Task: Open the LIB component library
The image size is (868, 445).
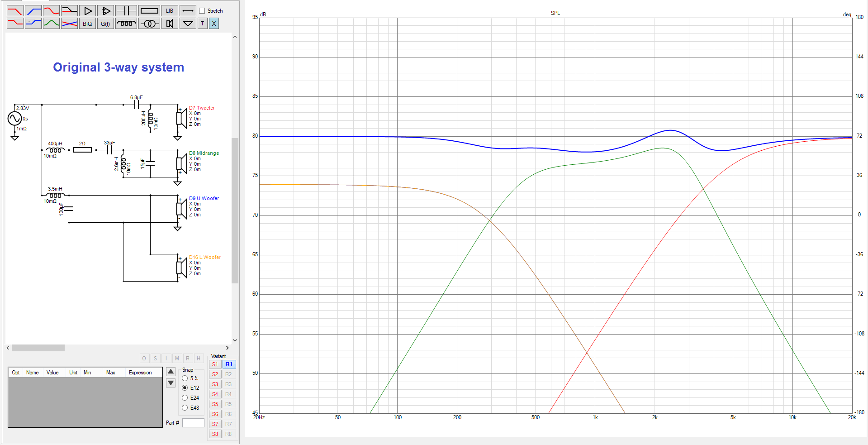Action: click(x=170, y=11)
